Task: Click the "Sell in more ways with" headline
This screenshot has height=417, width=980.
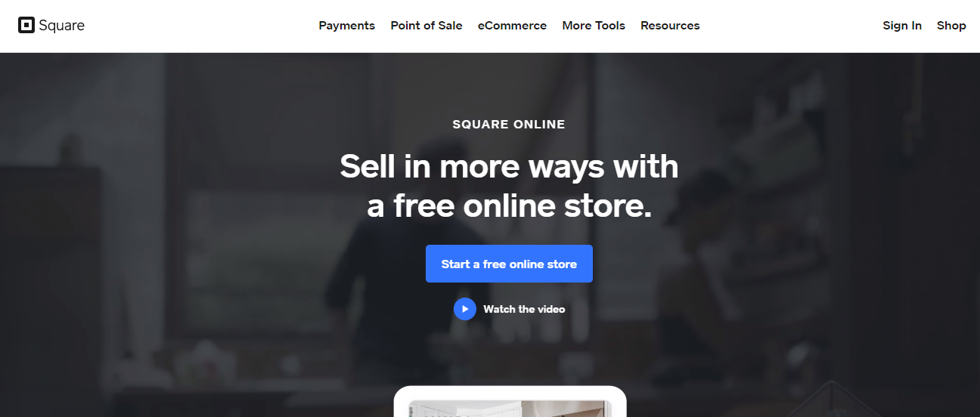Action: 509,166
